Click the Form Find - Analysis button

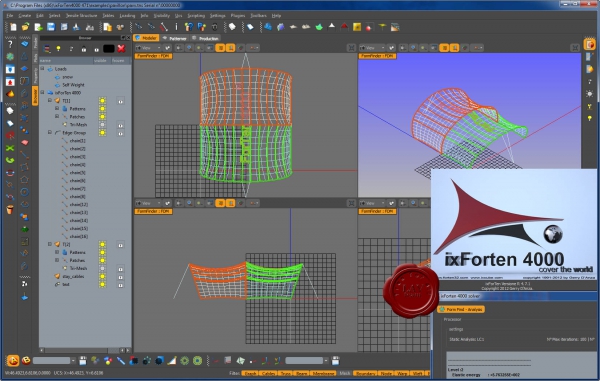461,309
